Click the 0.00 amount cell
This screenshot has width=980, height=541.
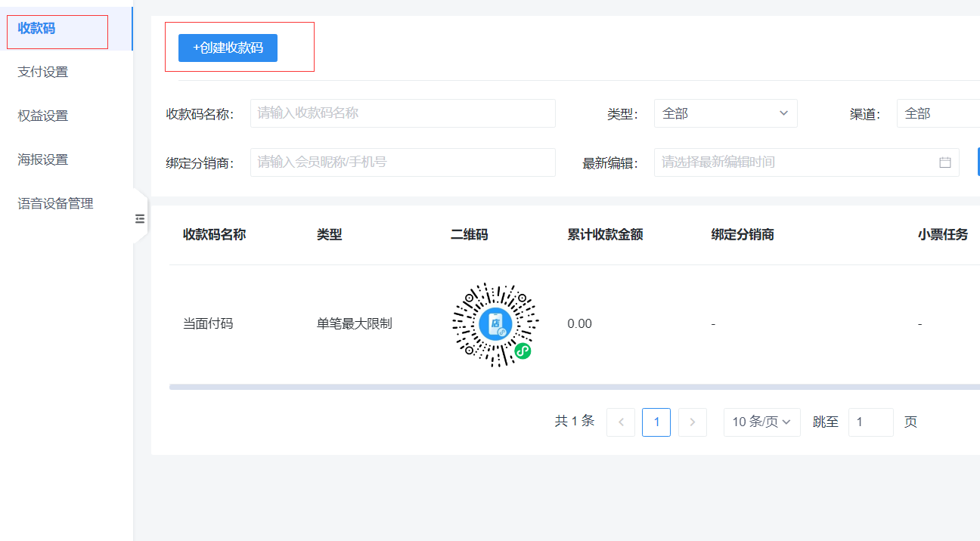(x=580, y=324)
